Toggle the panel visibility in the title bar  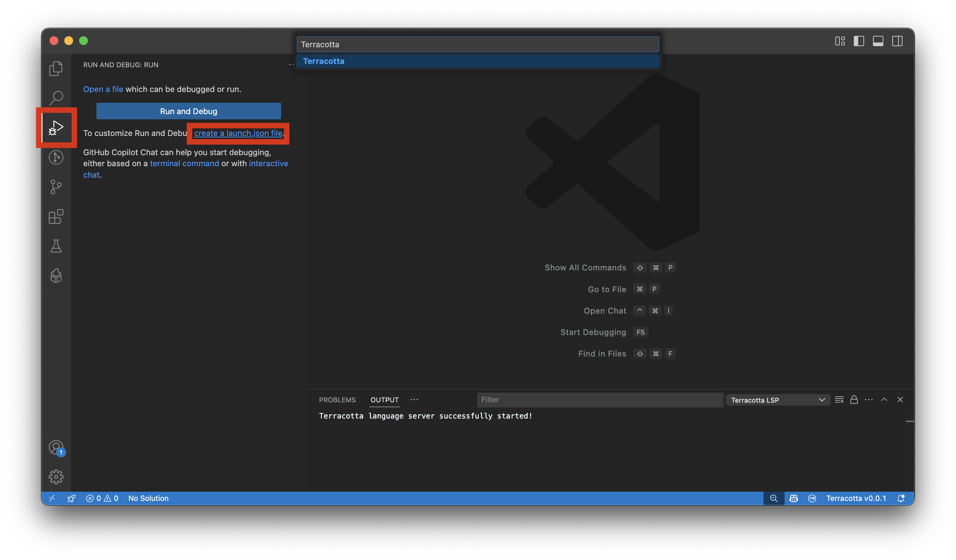coord(878,41)
